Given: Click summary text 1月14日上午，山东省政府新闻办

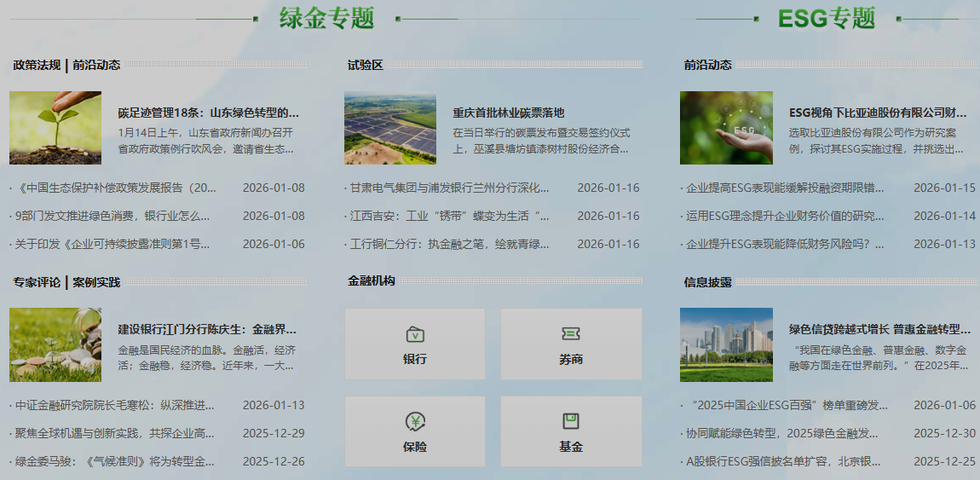Looking at the screenshot, I should click(205, 142).
